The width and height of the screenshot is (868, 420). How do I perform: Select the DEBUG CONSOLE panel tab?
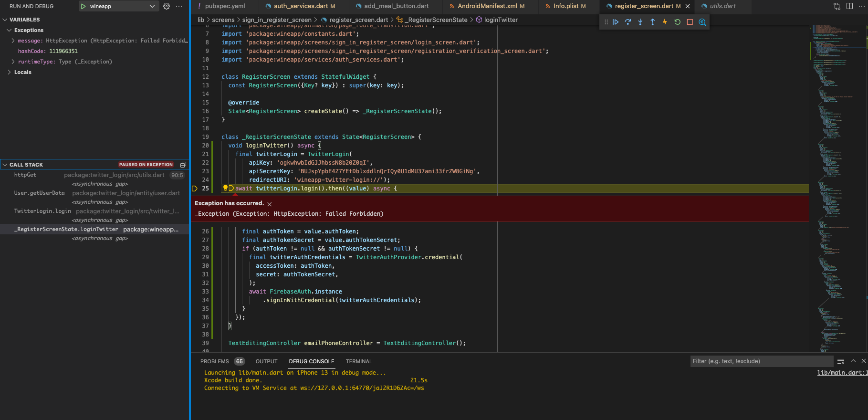coord(312,361)
